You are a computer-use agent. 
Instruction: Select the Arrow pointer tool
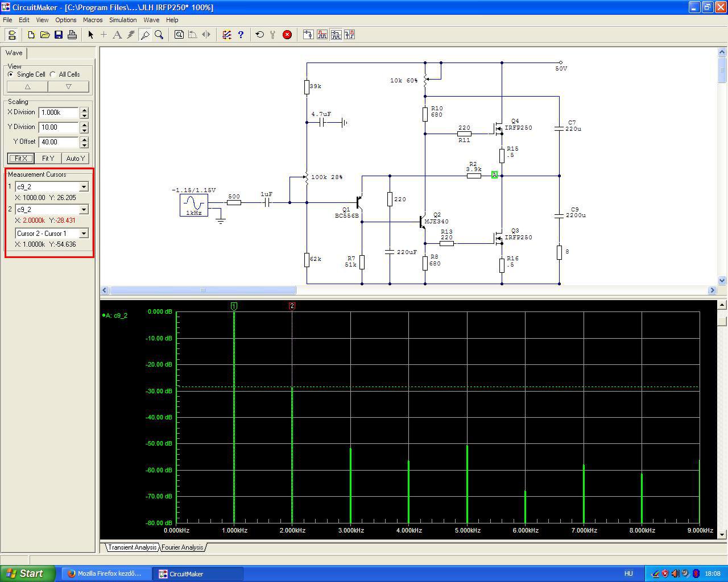click(90, 35)
